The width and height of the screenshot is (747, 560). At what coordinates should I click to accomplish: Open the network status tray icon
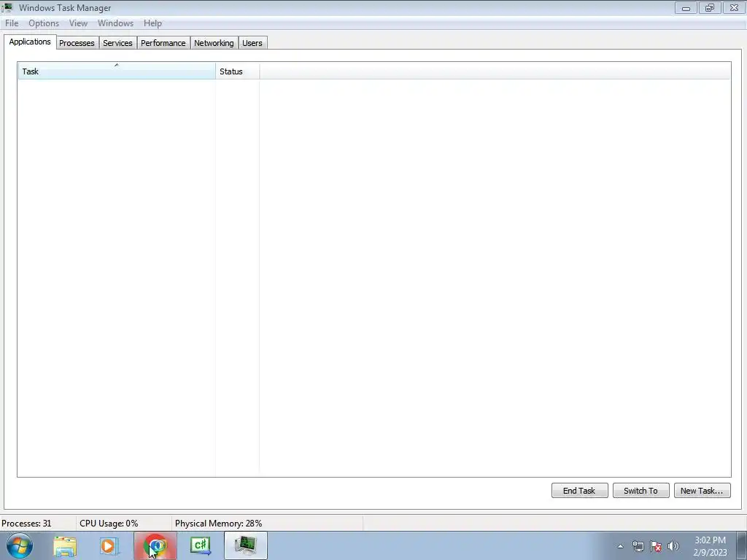pyautogui.click(x=638, y=546)
